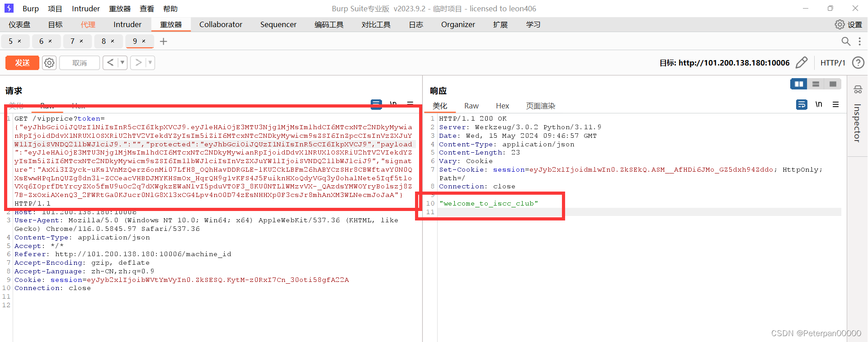Toggle the HTTP/1 protocol selector
The image size is (868, 342).
[833, 63]
